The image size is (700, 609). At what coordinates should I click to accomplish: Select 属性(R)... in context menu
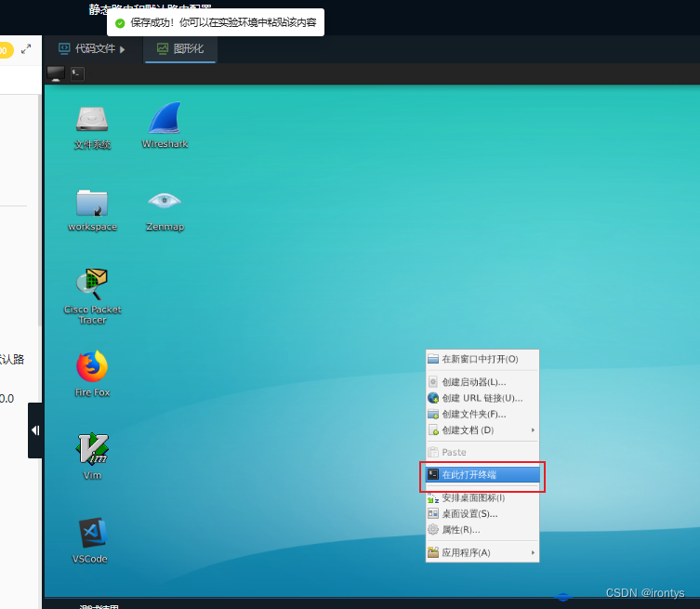click(482, 530)
